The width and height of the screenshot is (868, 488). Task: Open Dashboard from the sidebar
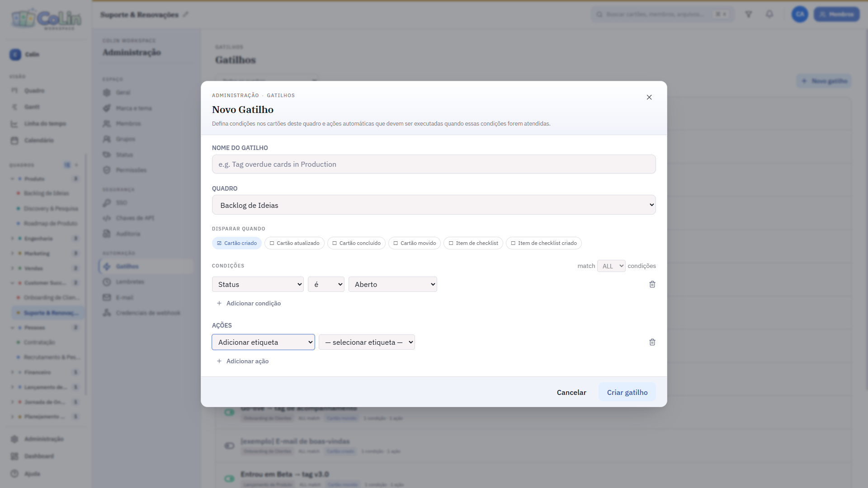39,456
